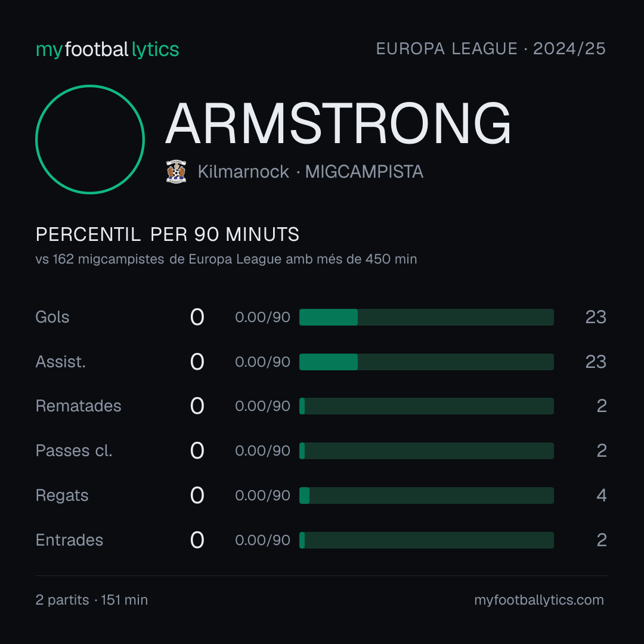Click the Regats percentile bar
Image resolution: width=644 pixels, height=644 pixels.
pos(426,496)
